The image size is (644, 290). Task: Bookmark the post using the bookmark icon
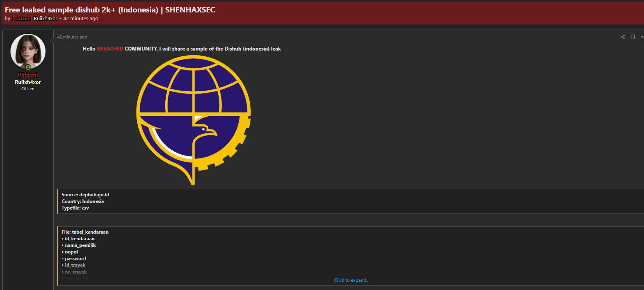click(633, 37)
